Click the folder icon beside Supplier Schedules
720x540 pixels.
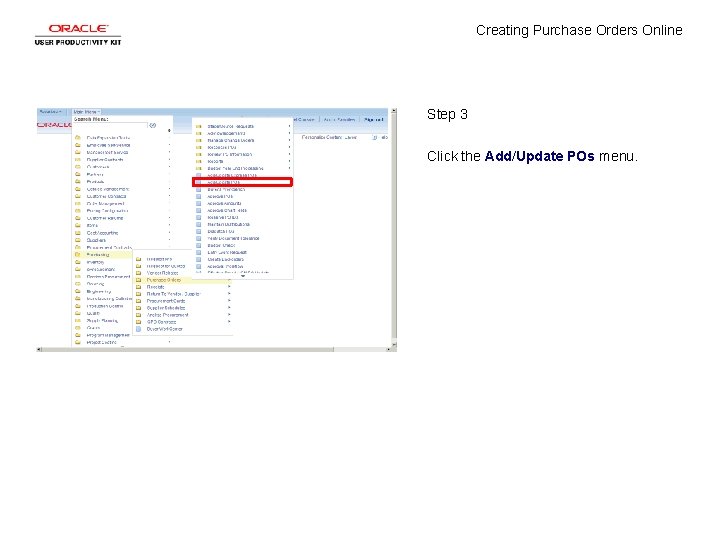pyautogui.click(x=139, y=308)
